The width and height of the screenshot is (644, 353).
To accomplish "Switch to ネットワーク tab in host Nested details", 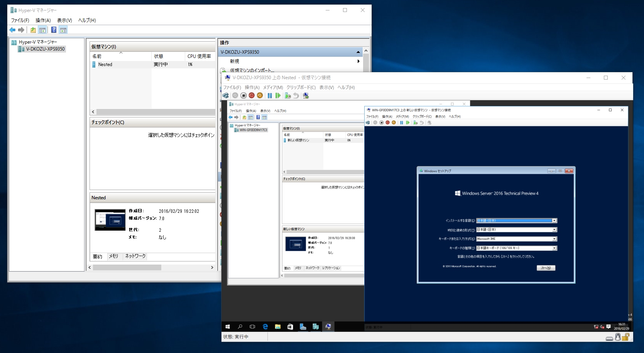I will pyautogui.click(x=135, y=256).
